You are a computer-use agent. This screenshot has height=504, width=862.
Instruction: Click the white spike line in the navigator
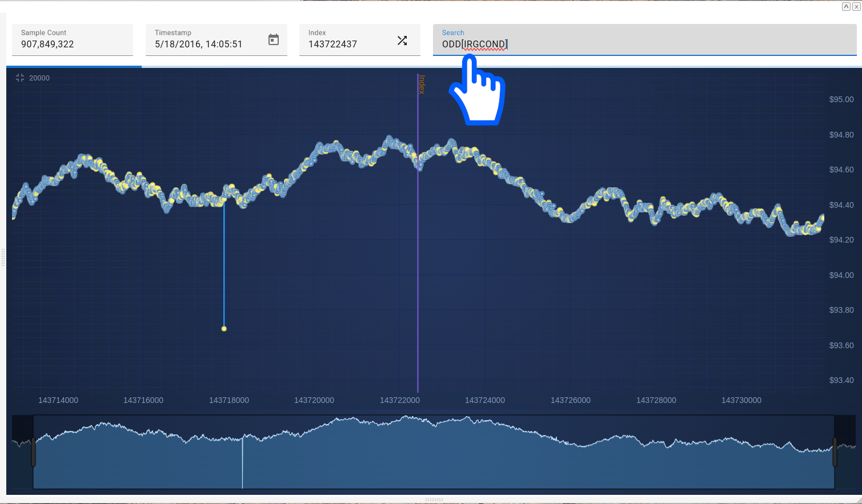point(242,462)
